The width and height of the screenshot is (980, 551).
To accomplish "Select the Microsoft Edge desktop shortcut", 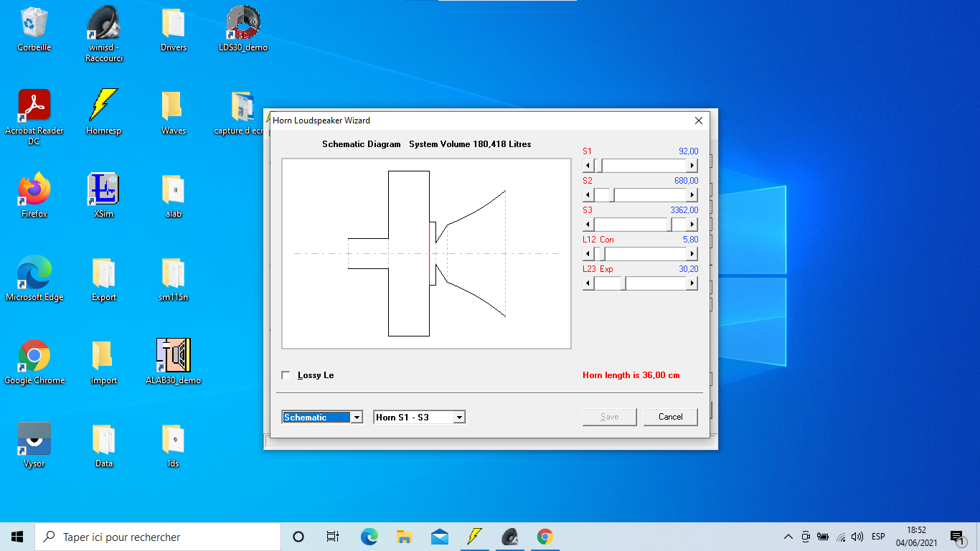I will pyautogui.click(x=34, y=278).
